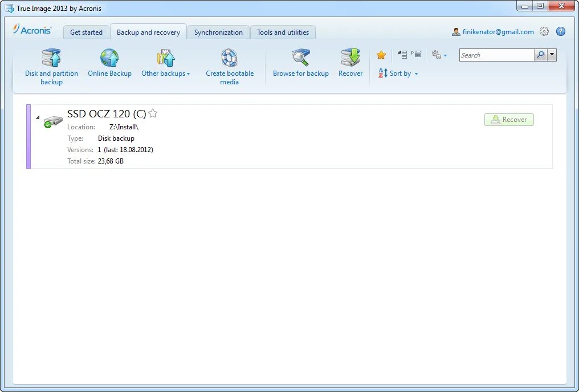Click the orange star favorites filter icon
The width and height of the screenshot is (579, 392).
click(x=381, y=55)
